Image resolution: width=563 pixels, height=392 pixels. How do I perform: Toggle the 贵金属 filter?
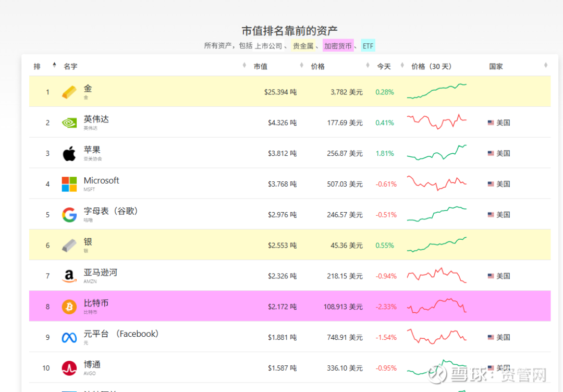[x=302, y=45]
